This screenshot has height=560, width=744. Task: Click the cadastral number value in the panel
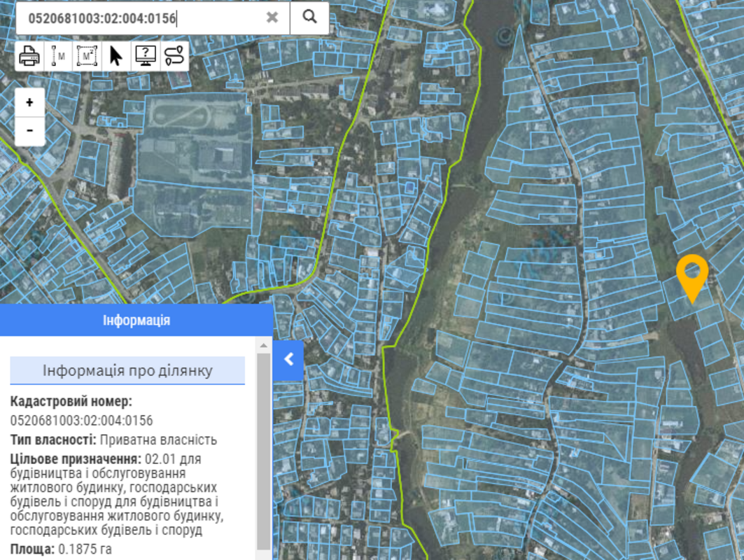[81, 421]
